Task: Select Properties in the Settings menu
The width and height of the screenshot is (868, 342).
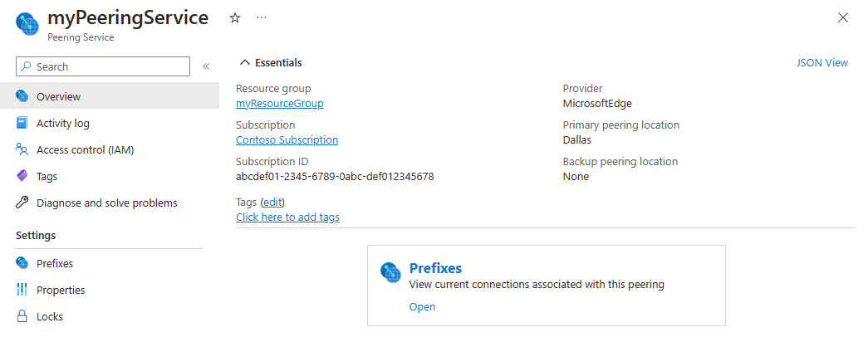Action: pos(61,290)
